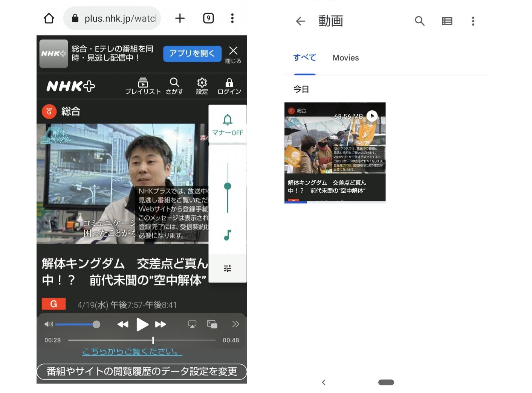The width and height of the screenshot is (532, 393).
Task: Open the こちらからご覧ください link
Action: click(132, 352)
